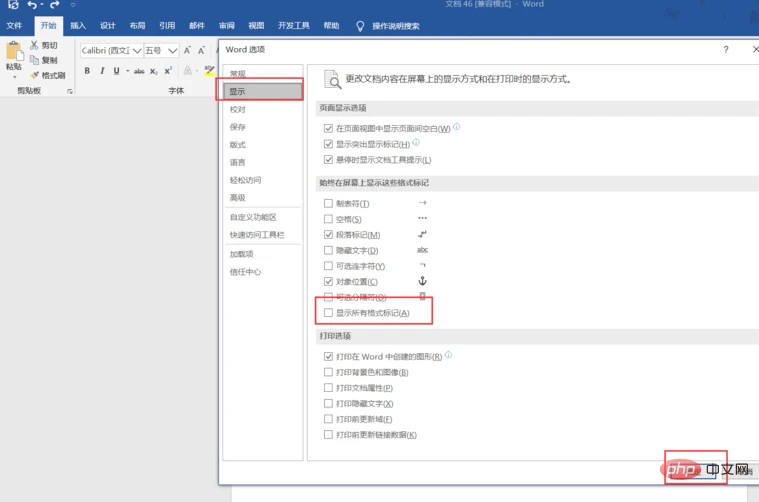This screenshot has height=502, width=759.
Task: Select the 信任中心 options category
Action: (263, 272)
